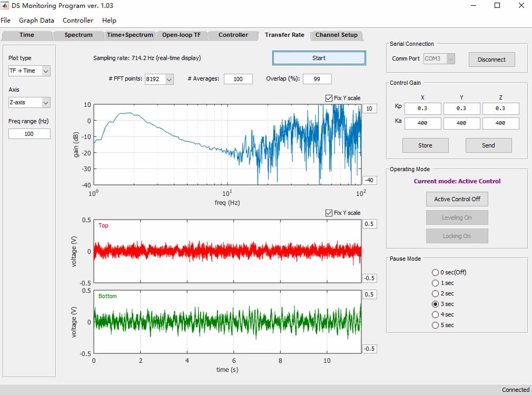Open the Plot type dropdown
Screen dimensions: 532x395
[x=29, y=71]
